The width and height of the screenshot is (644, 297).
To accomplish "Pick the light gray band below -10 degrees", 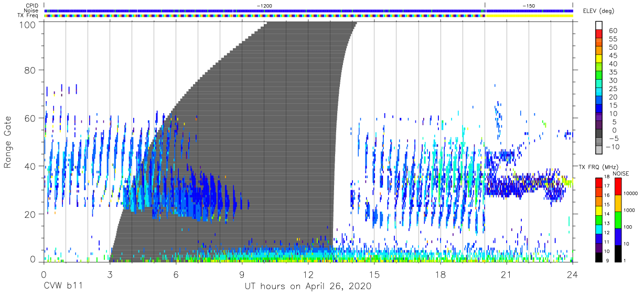I will [x=600, y=151].
